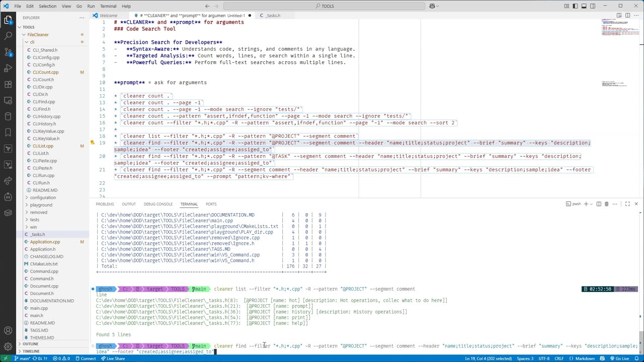Image resolution: width=644 pixels, height=362 pixels.
Task: Split the editor right
Action: [627, 16]
